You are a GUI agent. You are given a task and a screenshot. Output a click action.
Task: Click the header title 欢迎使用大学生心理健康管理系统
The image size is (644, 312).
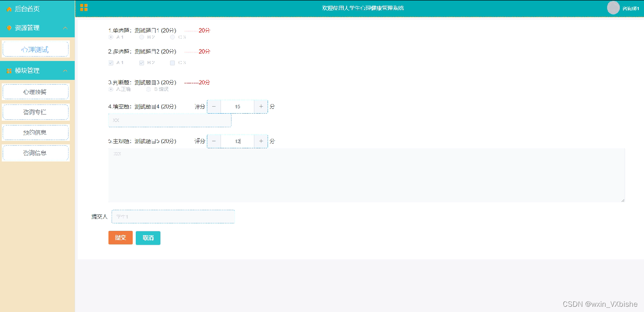point(363,8)
